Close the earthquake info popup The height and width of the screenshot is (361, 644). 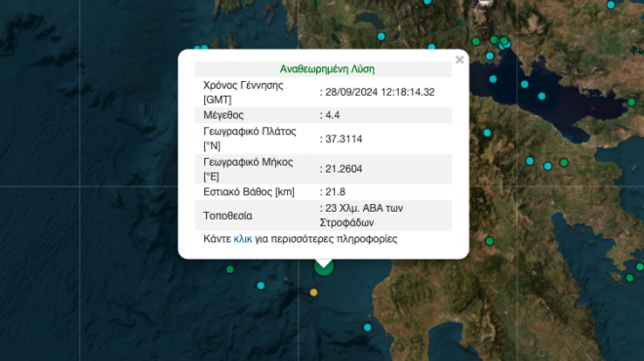coord(460,60)
